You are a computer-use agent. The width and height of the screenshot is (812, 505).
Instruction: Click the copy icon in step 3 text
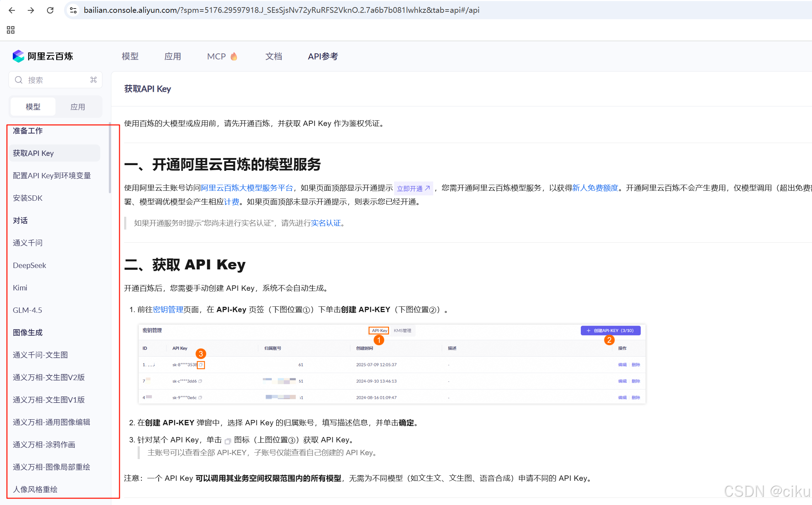[x=228, y=441]
